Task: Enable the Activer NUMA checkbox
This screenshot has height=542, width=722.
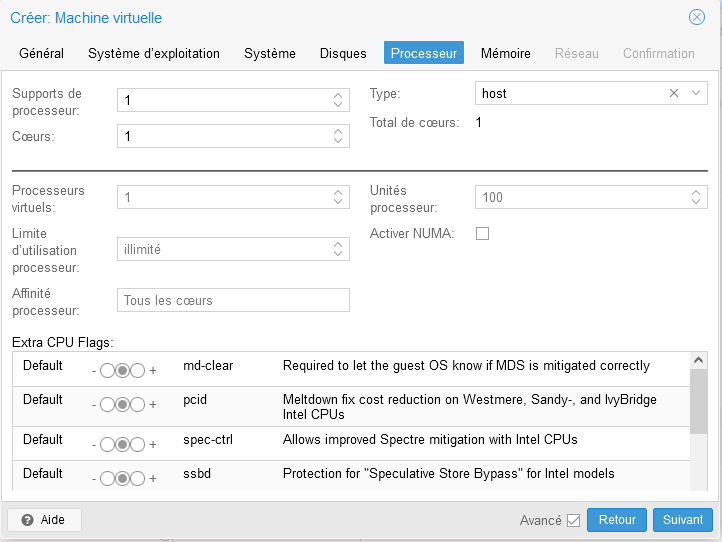Action: pos(482,234)
